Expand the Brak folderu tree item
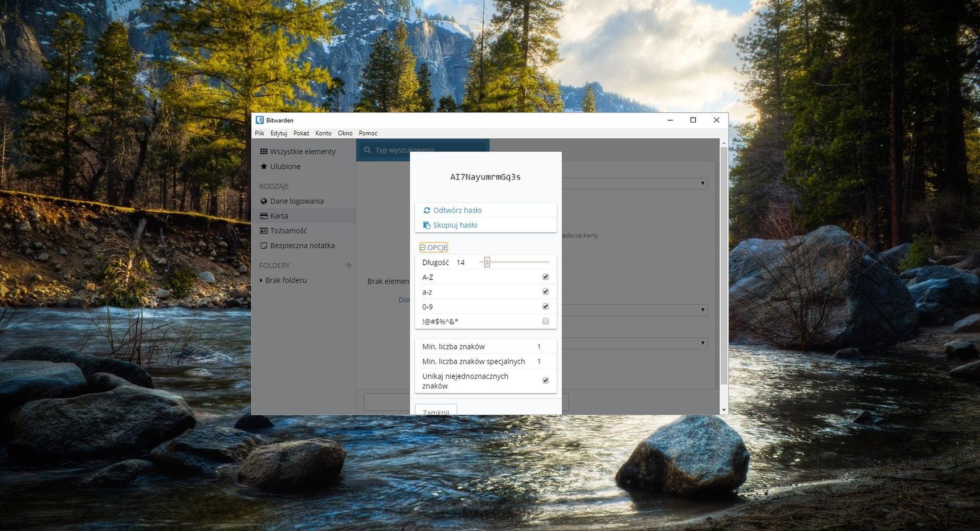 261,280
